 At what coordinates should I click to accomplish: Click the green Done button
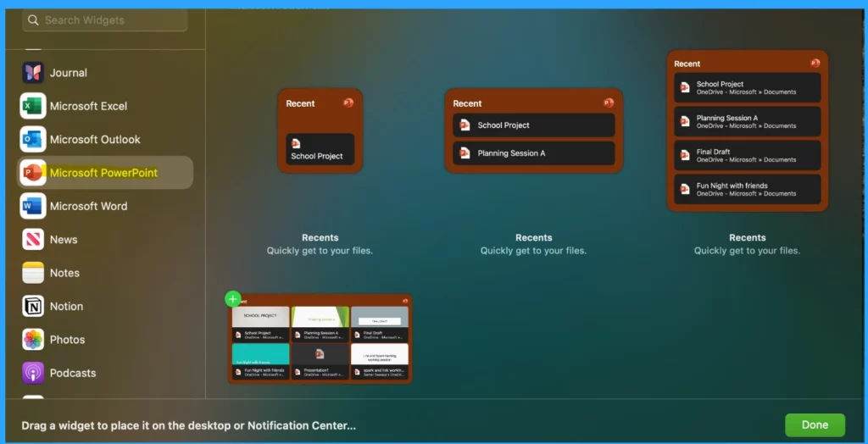point(815,425)
